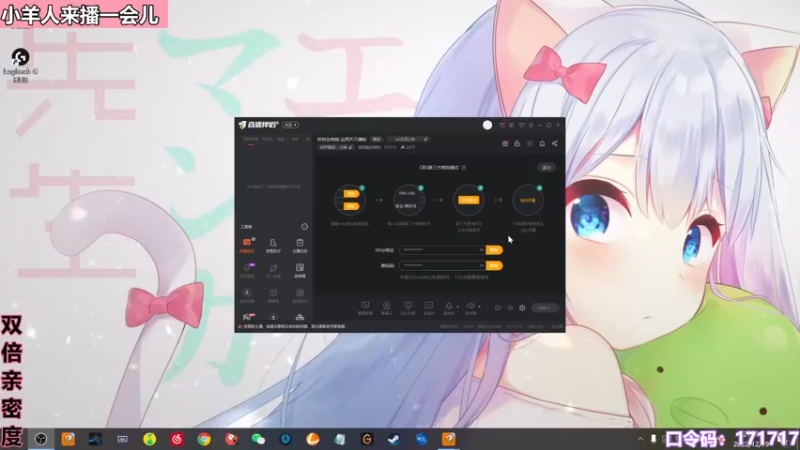
Task: Click the microphone icon in bottom bar
Action: (x=448, y=308)
